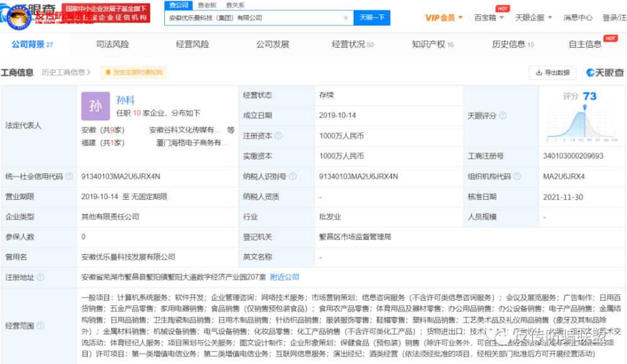Open the 司法风险 tab
The height and width of the screenshot is (364, 627).
pos(112,44)
